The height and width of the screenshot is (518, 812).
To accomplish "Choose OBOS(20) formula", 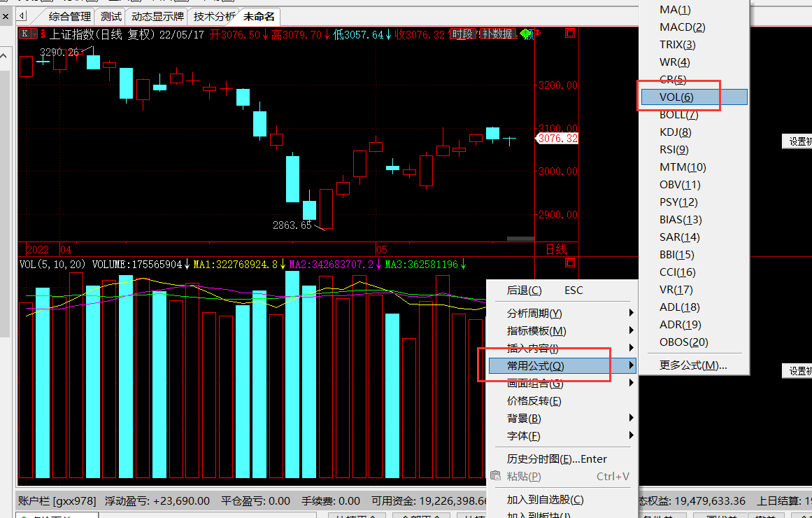I will click(x=694, y=342).
